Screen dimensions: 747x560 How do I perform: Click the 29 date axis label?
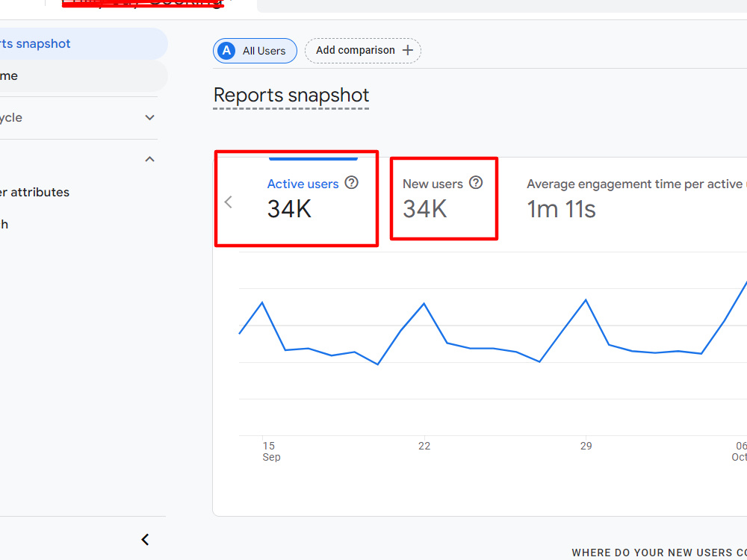(586, 446)
